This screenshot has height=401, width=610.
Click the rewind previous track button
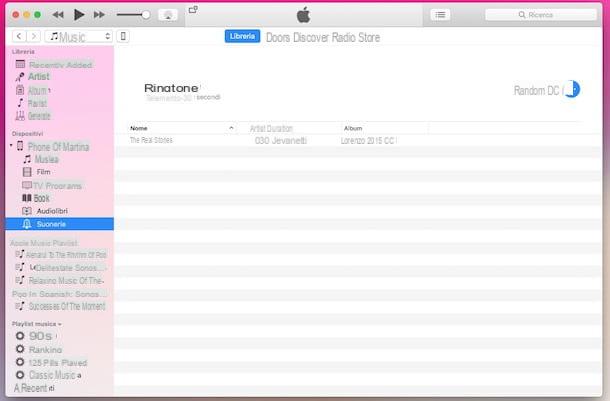point(58,15)
